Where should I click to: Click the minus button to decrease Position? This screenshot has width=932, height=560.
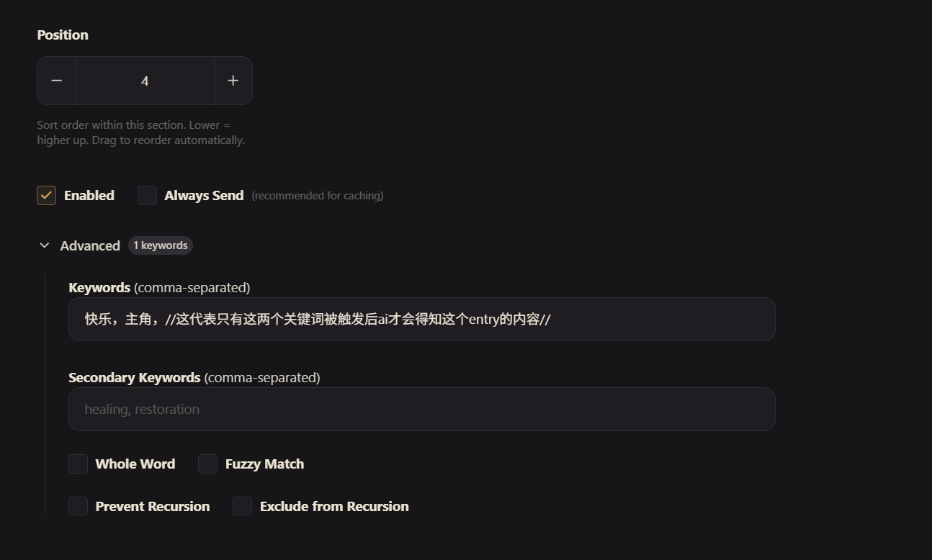56,80
